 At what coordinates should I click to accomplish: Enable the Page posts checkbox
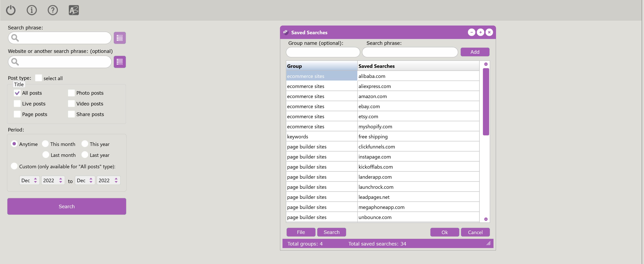point(17,114)
